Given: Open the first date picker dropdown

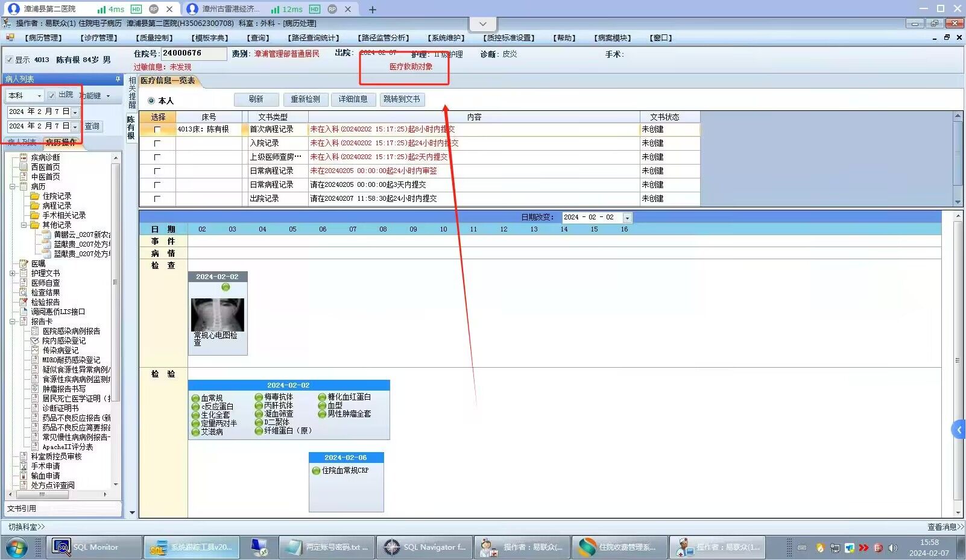Looking at the screenshot, I should click(x=75, y=112).
